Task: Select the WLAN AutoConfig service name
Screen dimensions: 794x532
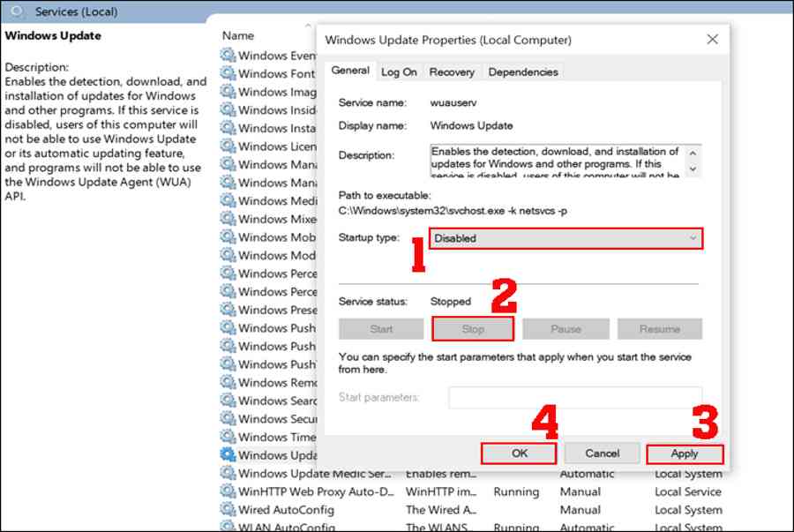Action: point(287,527)
